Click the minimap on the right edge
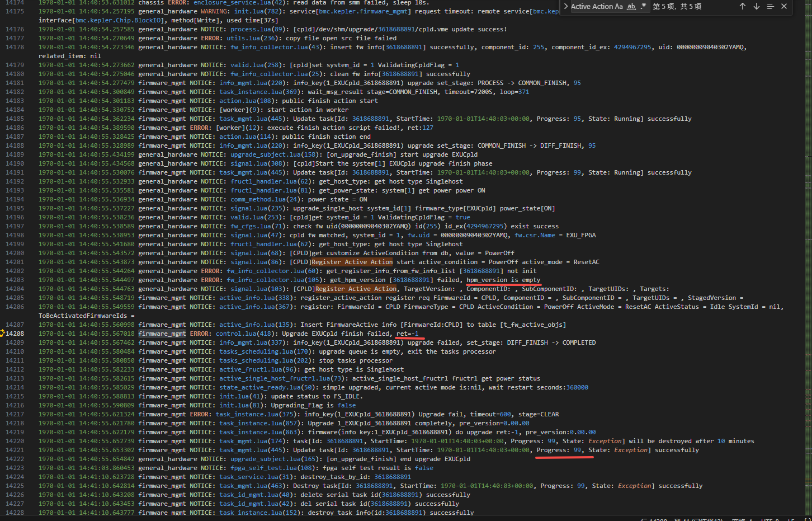Viewport: 812px width, 521px height. point(808,257)
